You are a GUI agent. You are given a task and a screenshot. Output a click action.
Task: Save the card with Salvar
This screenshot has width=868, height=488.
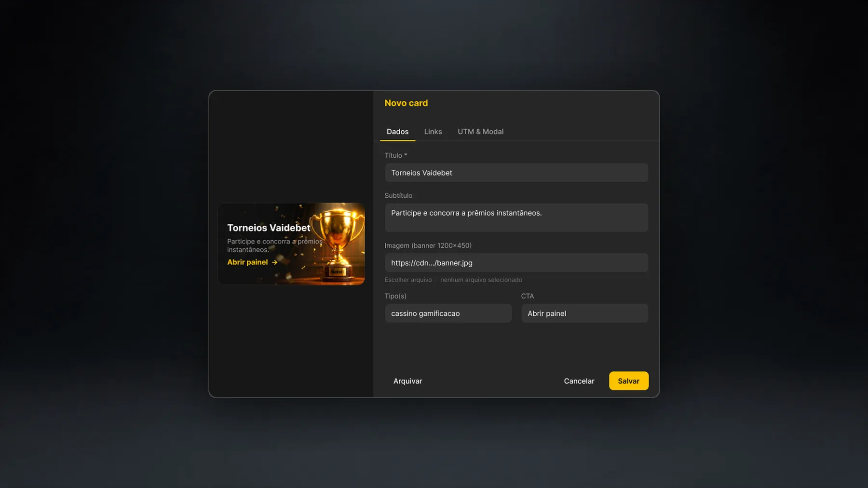(x=628, y=381)
